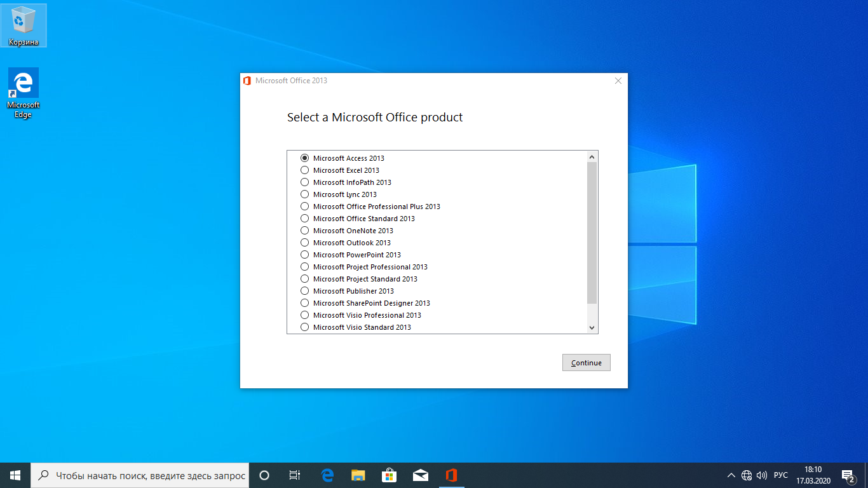Choose Microsoft Visio Professional 2013 radio

[x=305, y=315]
